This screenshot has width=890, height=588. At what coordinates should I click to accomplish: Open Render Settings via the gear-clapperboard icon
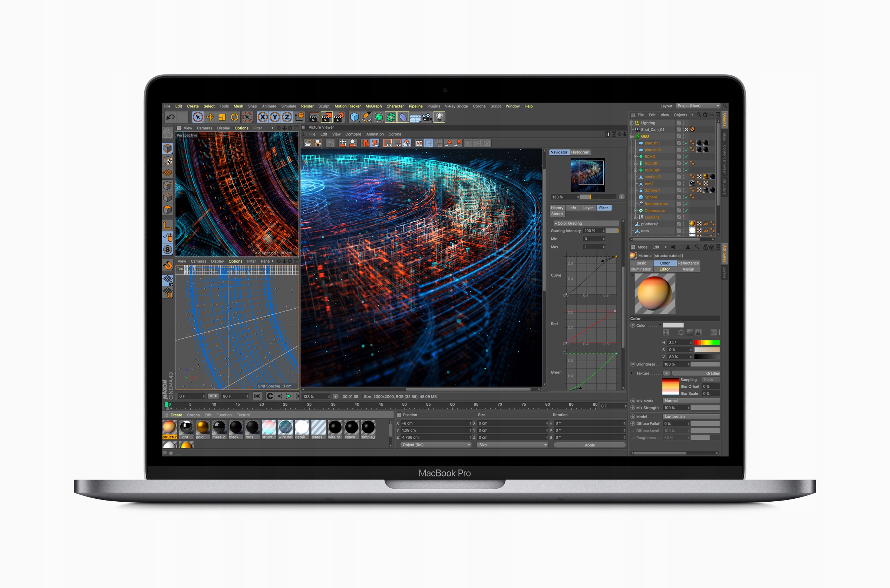(x=339, y=117)
